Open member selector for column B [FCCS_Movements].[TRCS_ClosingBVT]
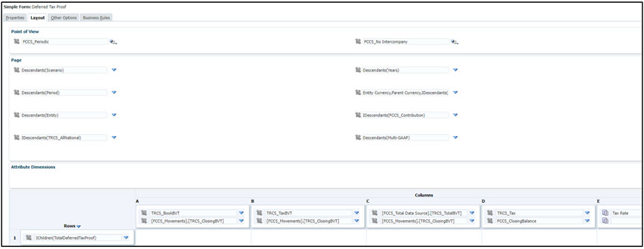 click(x=260, y=221)
